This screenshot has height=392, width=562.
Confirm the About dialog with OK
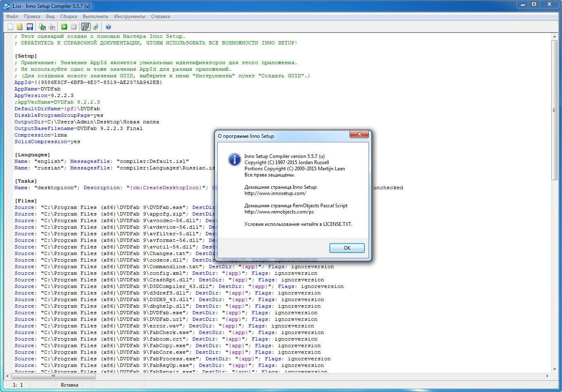[x=347, y=248]
